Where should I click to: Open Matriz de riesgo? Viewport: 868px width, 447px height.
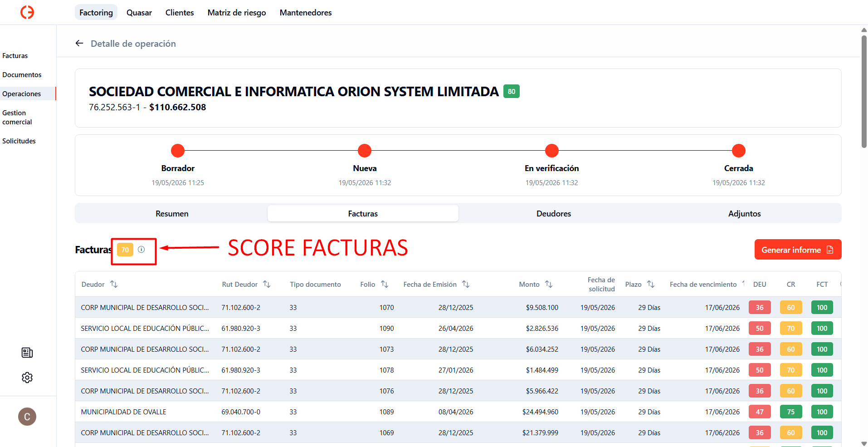click(x=237, y=12)
